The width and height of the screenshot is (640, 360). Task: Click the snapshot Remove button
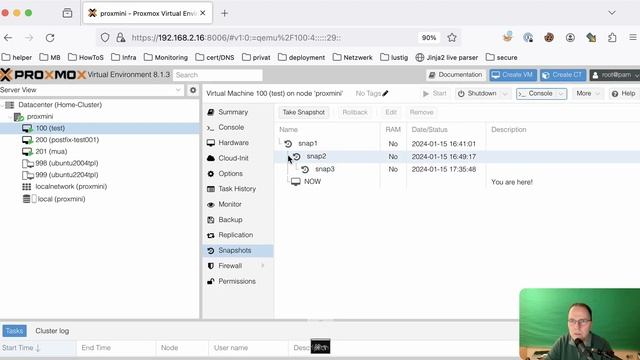click(x=421, y=112)
